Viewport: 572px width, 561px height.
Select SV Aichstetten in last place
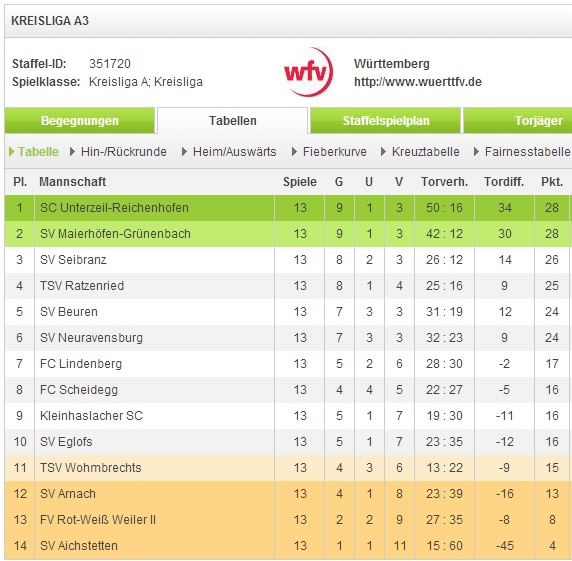click(x=79, y=546)
